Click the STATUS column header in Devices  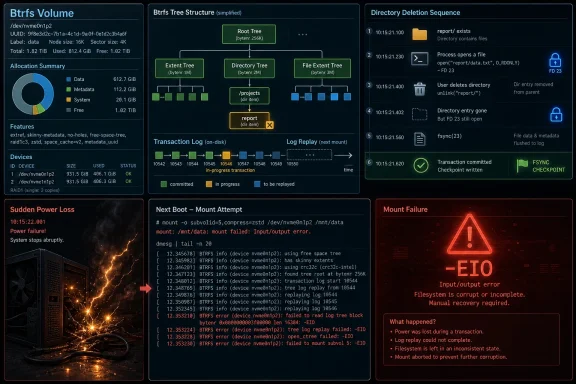128,166
